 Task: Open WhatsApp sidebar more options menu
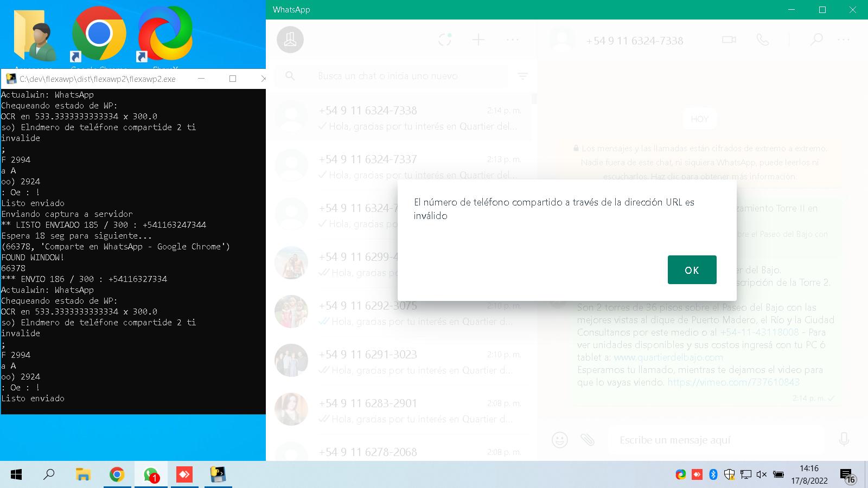click(513, 40)
